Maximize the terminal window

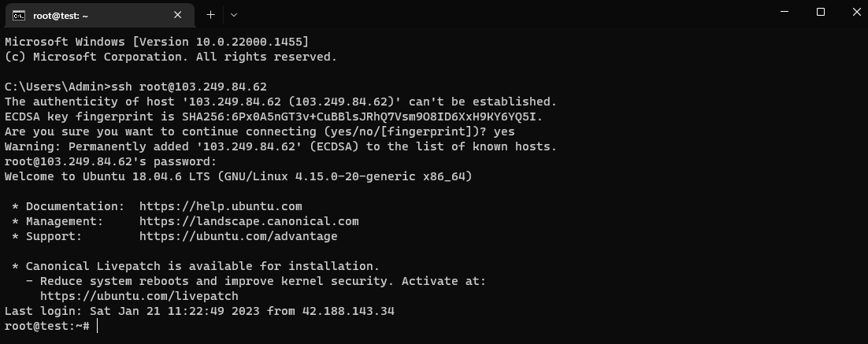pos(821,12)
